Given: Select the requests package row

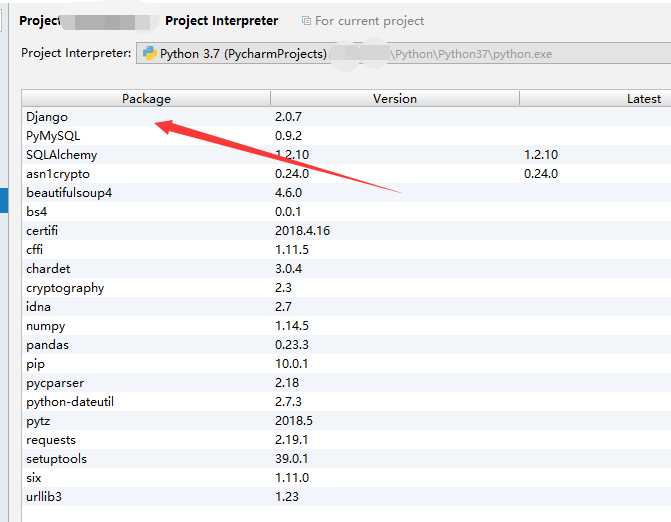Looking at the screenshot, I should tap(346, 439).
